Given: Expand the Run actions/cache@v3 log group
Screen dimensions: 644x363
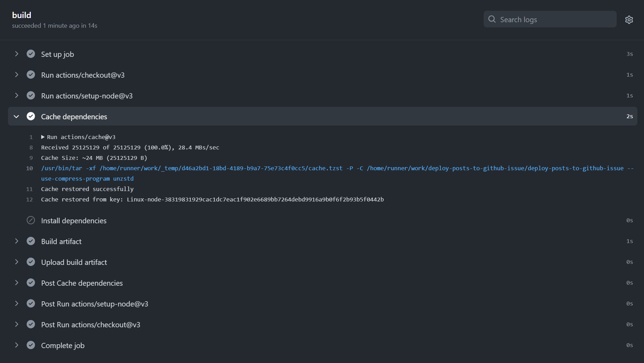Looking at the screenshot, I should (43, 137).
